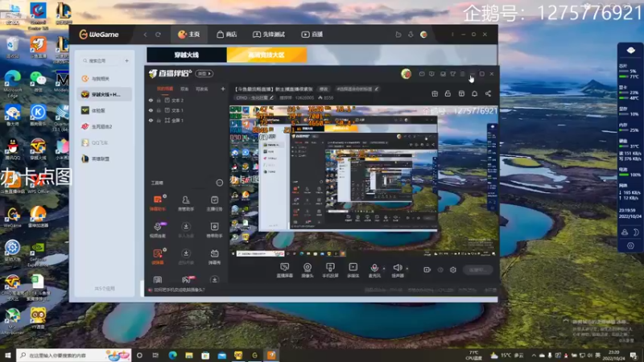Go back in WeGame navigation
Image resolution: width=644 pixels, height=362 pixels.
pos(145,35)
